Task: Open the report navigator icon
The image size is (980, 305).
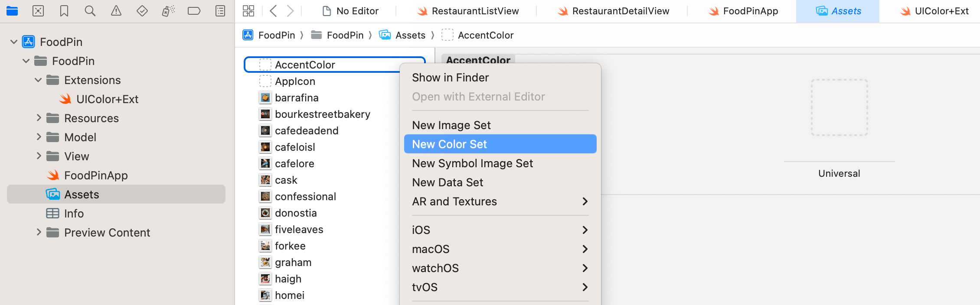Action: [x=220, y=11]
